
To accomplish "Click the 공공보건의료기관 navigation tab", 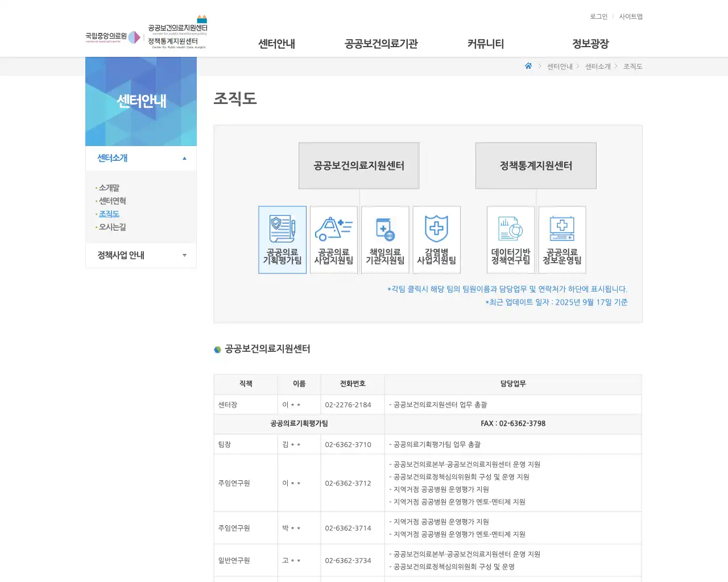I will pos(380,44).
